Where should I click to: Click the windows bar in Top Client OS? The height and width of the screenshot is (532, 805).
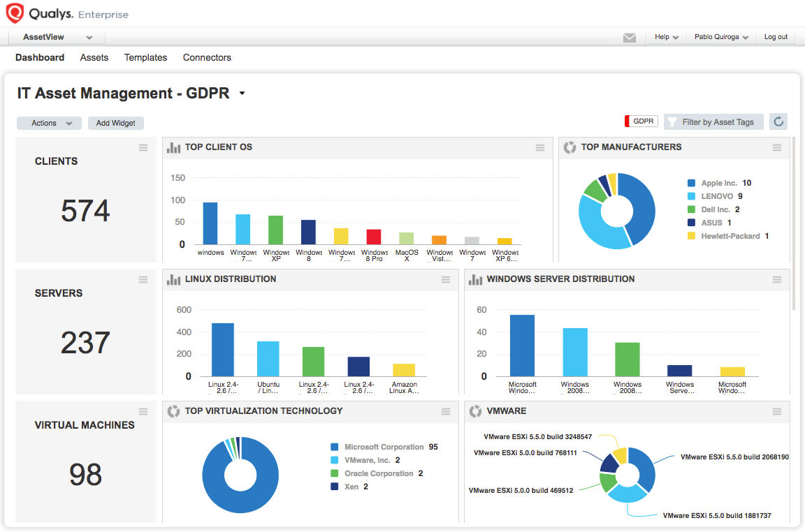[210, 223]
